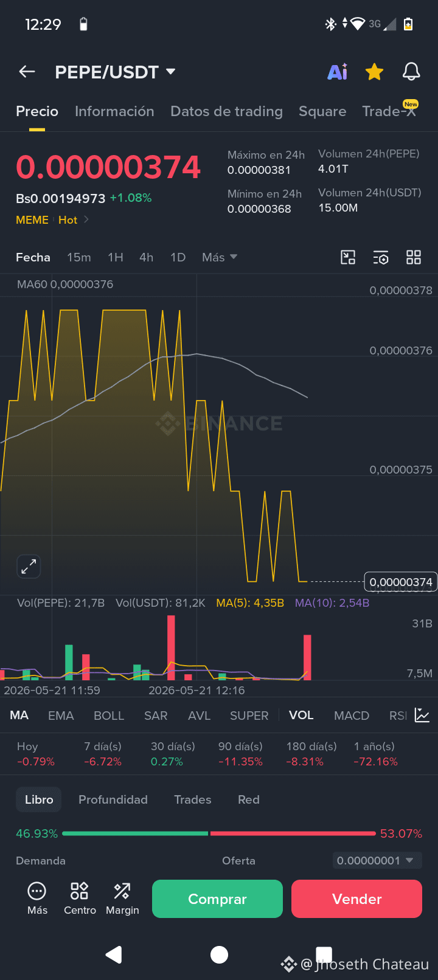Tap the Hoy -0.79% change
Viewport: 438px width, 980px height.
pyautogui.click(x=36, y=754)
